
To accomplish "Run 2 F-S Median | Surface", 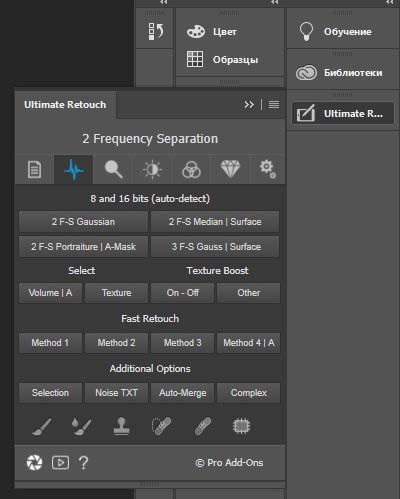I will [215, 222].
